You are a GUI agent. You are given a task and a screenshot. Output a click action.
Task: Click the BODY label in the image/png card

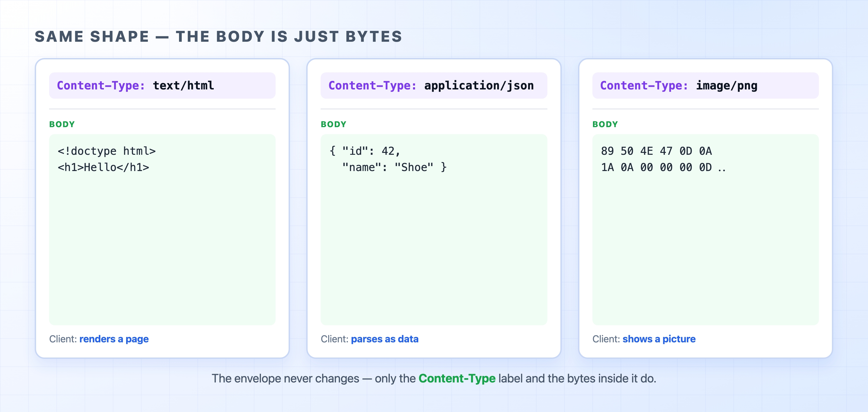point(605,124)
